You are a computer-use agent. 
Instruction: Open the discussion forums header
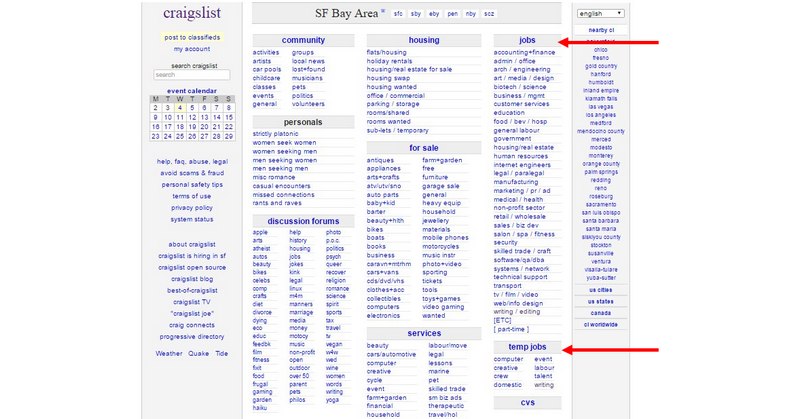click(x=303, y=221)
